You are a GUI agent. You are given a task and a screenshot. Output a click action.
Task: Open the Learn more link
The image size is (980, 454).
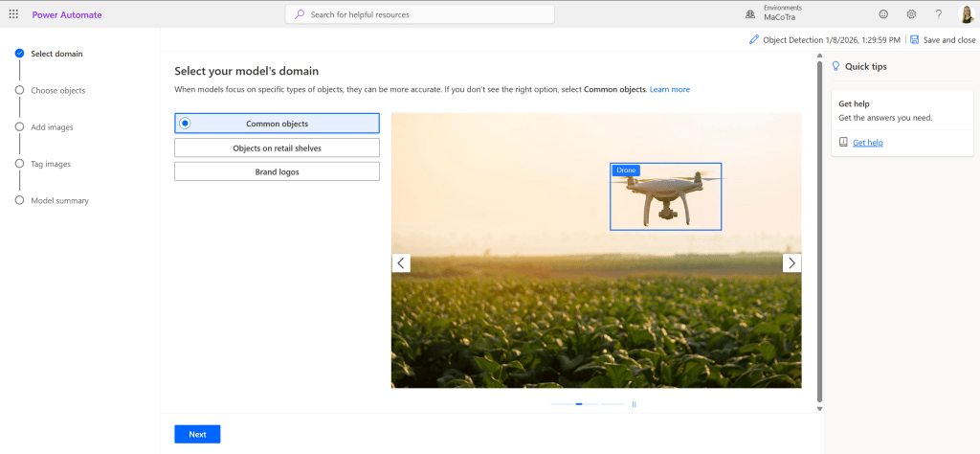[x=669, y=89]
